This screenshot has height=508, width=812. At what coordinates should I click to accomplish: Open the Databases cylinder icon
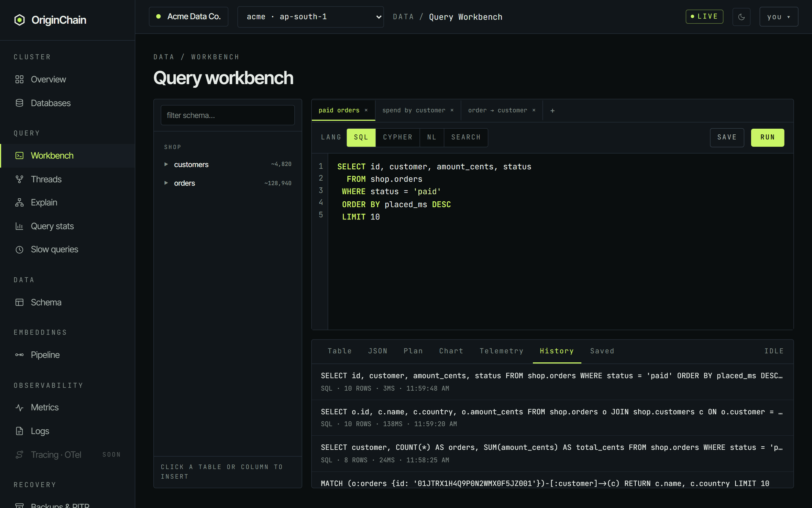(20, 103)
